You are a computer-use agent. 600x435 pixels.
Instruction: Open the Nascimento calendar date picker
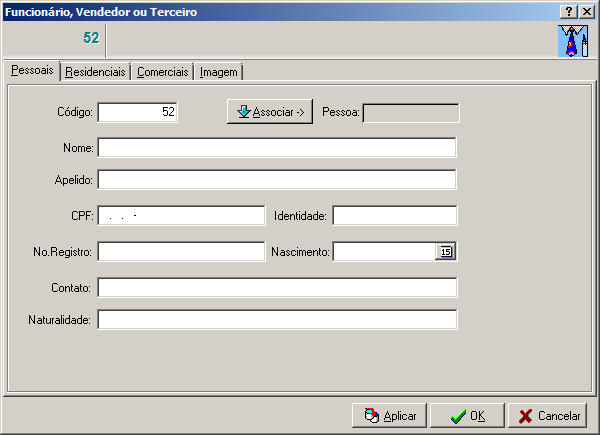pyautogui.click(x=446, y=252)
